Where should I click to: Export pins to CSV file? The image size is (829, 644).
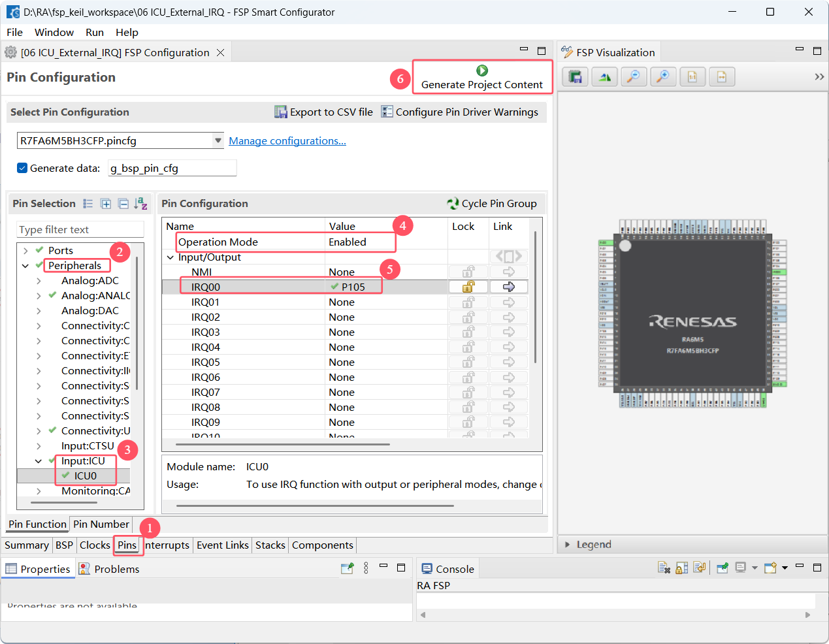[x=323, y=112]
